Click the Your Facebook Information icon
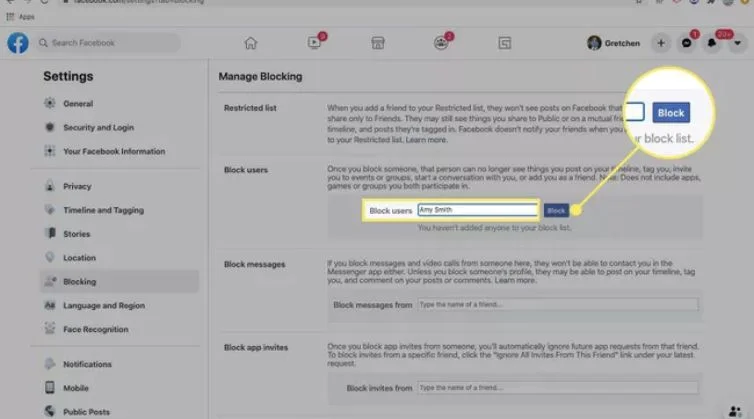This screenshot has width=754, height=419. click(x=50, y=151)
